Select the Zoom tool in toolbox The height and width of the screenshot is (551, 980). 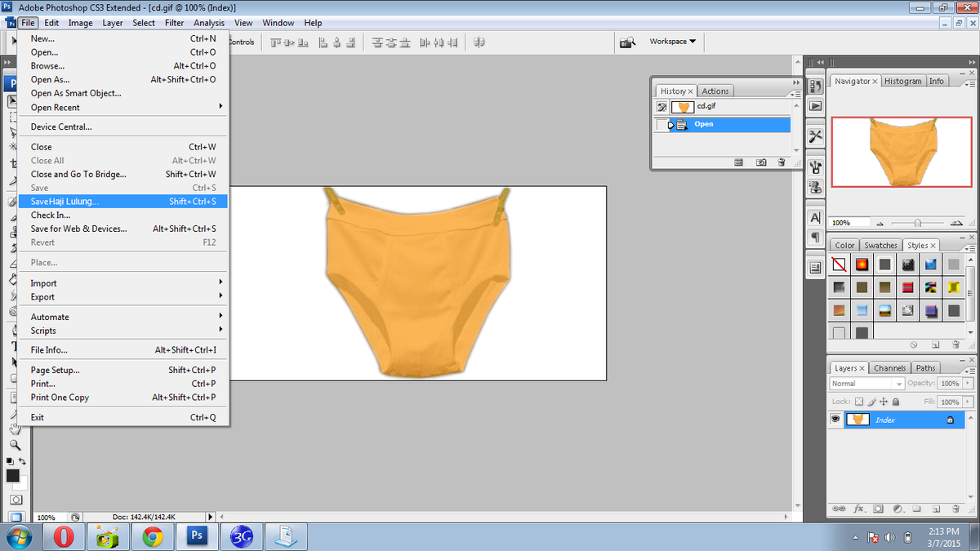pyautogui.click(x=15, y=446)
